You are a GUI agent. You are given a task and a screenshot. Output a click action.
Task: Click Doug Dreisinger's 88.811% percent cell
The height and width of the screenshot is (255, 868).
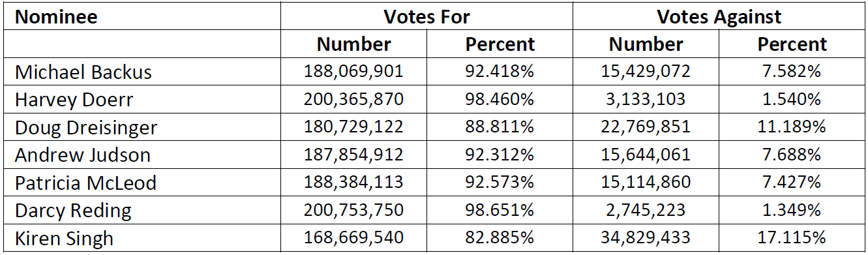(x=500, y=127)
